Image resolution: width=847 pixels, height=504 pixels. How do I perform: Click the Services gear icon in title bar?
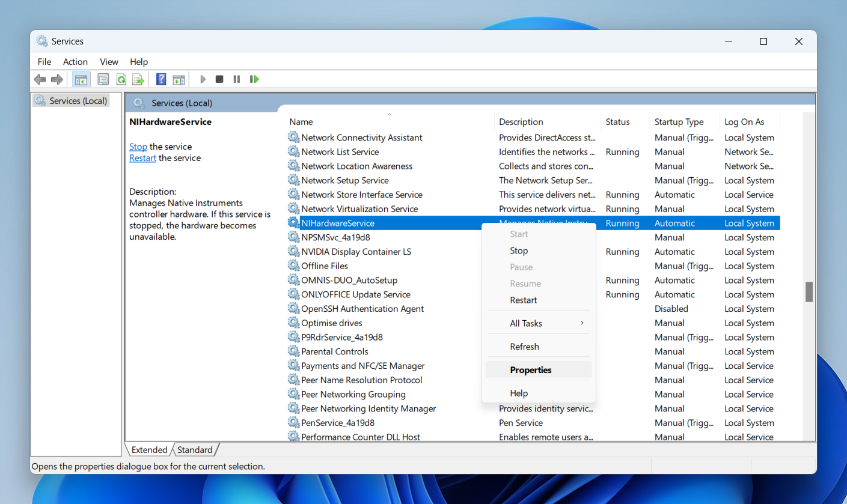point(42,41)
